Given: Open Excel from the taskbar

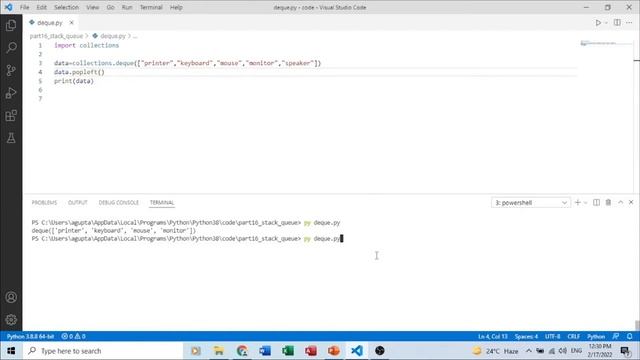Looking at the screenshot, I should (288, 351).
